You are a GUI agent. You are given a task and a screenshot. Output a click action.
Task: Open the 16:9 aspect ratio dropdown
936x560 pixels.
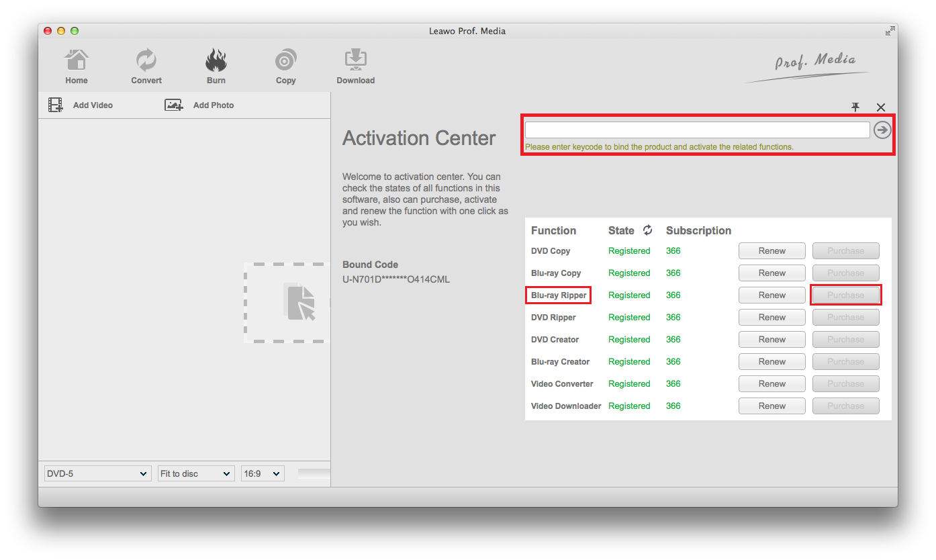click(x=263, y=474)
